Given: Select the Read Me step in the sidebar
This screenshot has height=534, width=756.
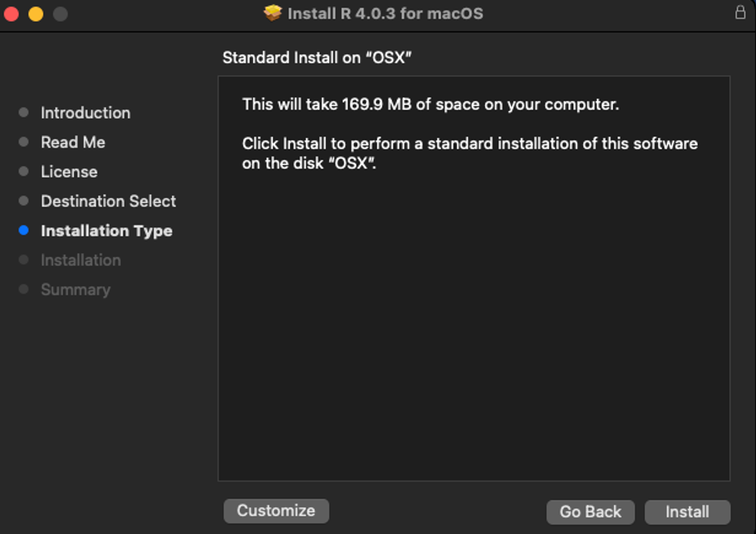Looking at the screenshot, I should point(73,142).
